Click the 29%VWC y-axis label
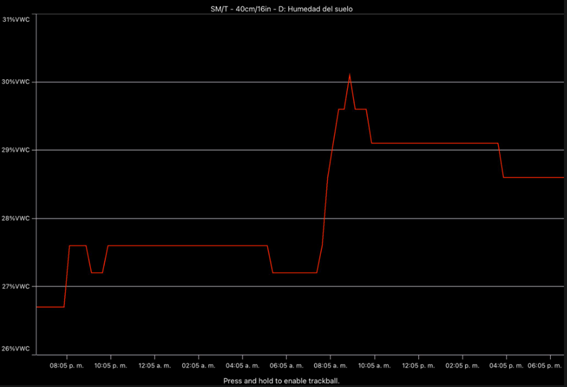567x387 pixels. (16, 150)
